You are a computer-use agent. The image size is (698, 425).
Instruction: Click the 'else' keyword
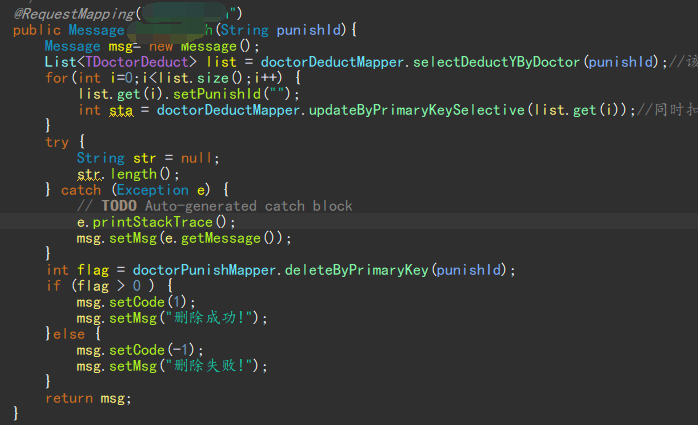(69, 334)
